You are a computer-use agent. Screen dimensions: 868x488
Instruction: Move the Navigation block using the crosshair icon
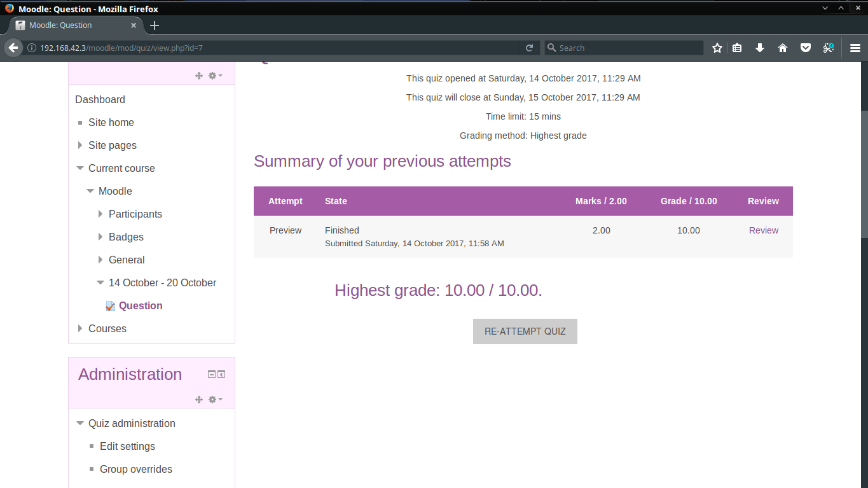198,76
